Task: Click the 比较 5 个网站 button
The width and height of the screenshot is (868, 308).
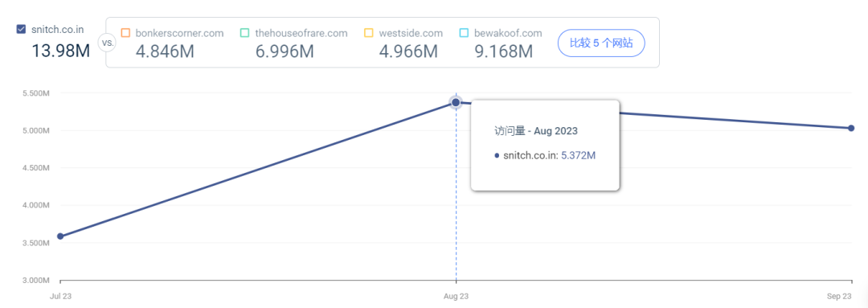Action: [600, 43]
